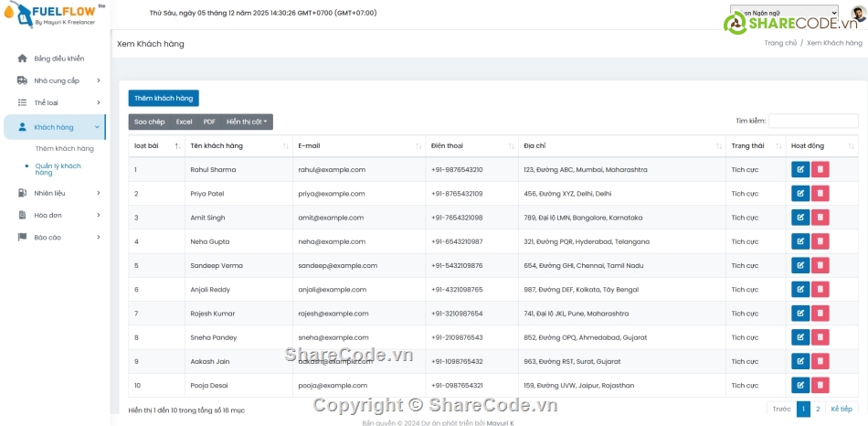This screenshot has height=426, width=868.
Task: Open Thêm khách hàng sidebar submenu item
Action: point(65,148)
